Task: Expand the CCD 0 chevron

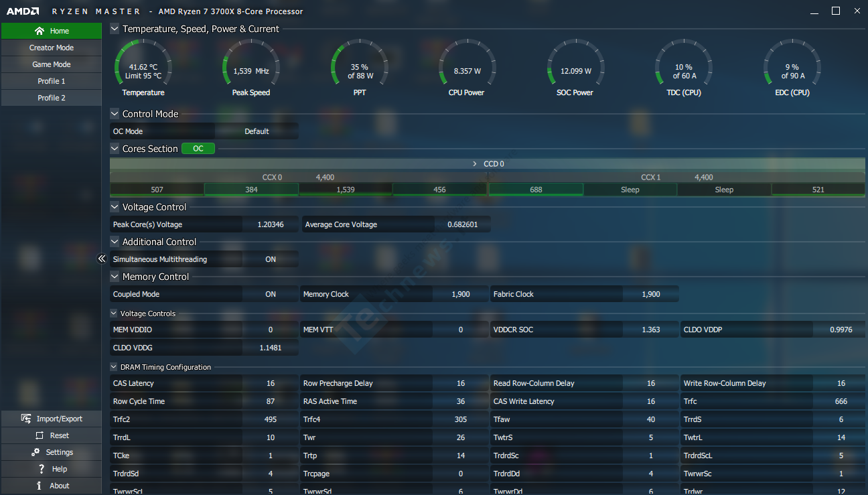Action: [475, 163]
